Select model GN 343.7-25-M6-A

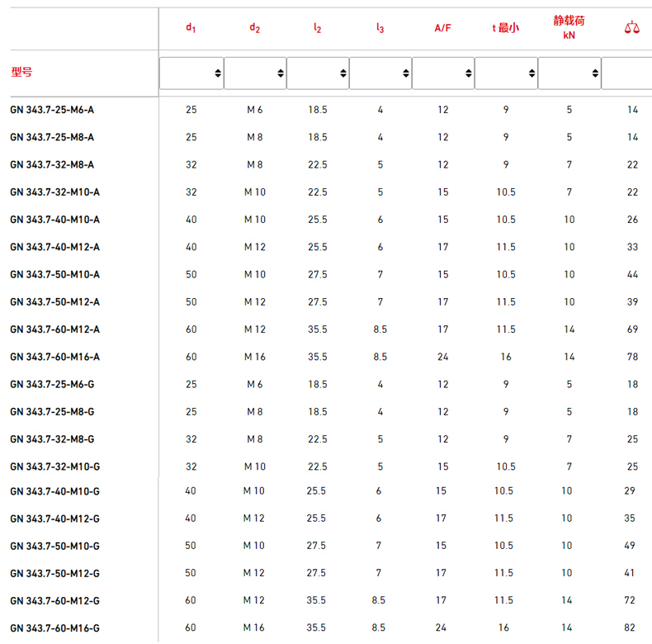(x=52, y=110)
